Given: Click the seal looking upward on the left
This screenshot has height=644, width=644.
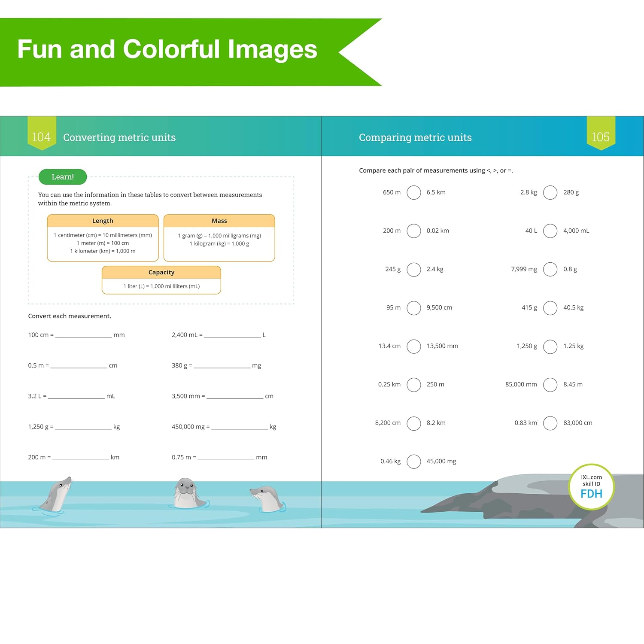Looking at the screenshot, I should 55,495.
